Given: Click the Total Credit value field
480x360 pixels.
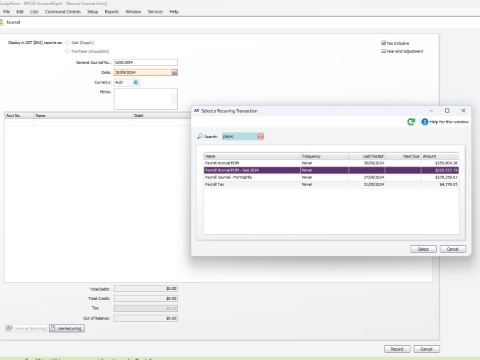Looking at the screenshot, I should (146, 298).
